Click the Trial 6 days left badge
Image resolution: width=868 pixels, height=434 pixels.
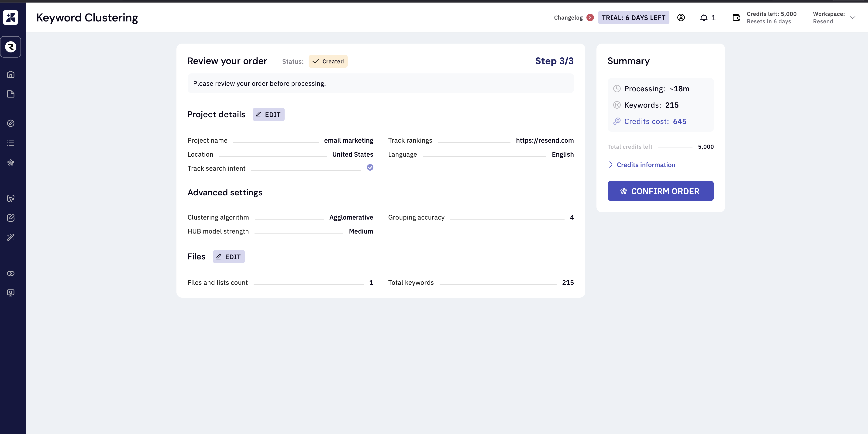pyautogui.click(x=634, y=17)
